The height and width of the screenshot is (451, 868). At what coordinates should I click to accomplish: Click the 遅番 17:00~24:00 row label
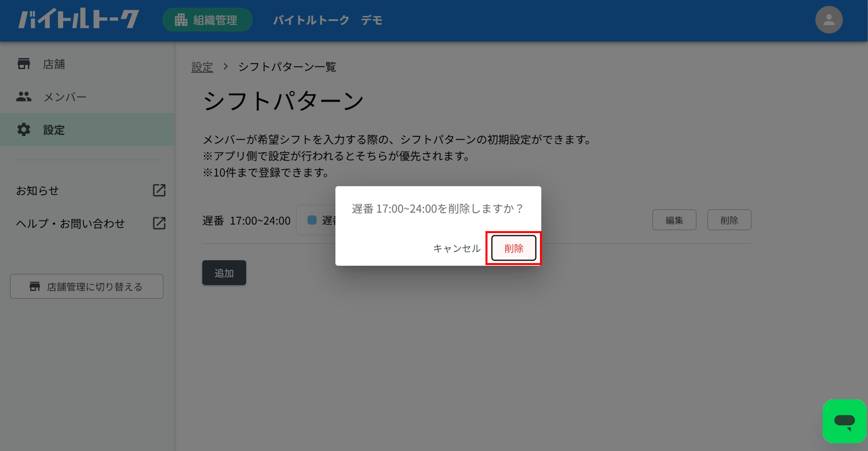pyautogui.click(x=246, y=221)
